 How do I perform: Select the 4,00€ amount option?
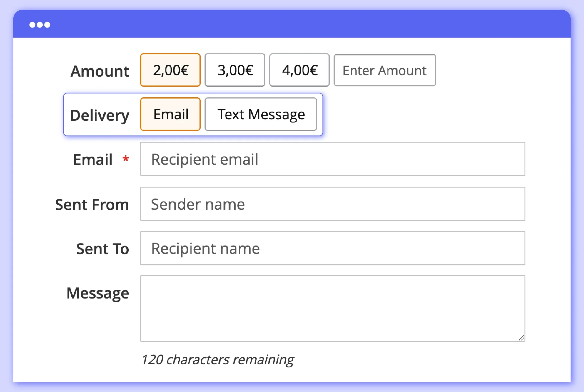click(x=299, y=70)
